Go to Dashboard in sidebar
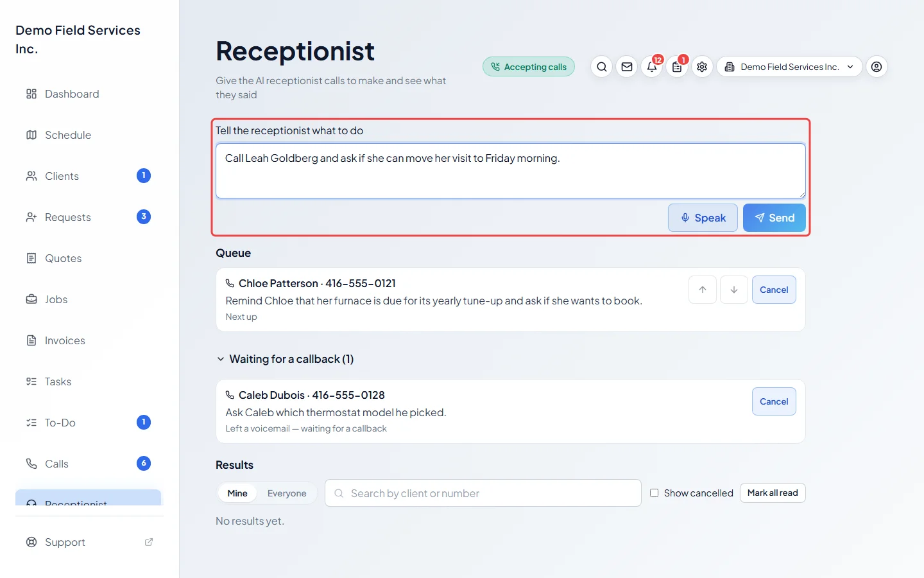Image resolution: width=924 pixels, height=578 pixels. [x=89, y=94]
